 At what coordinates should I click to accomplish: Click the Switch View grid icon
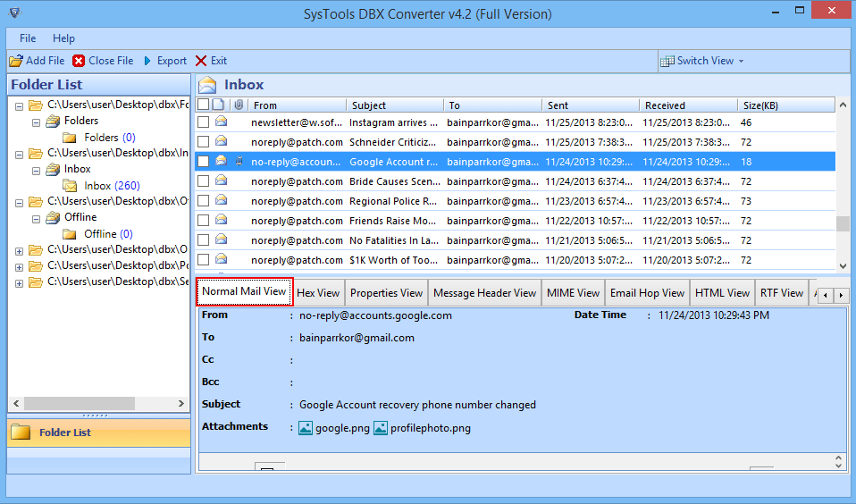(x=667, y=61)
